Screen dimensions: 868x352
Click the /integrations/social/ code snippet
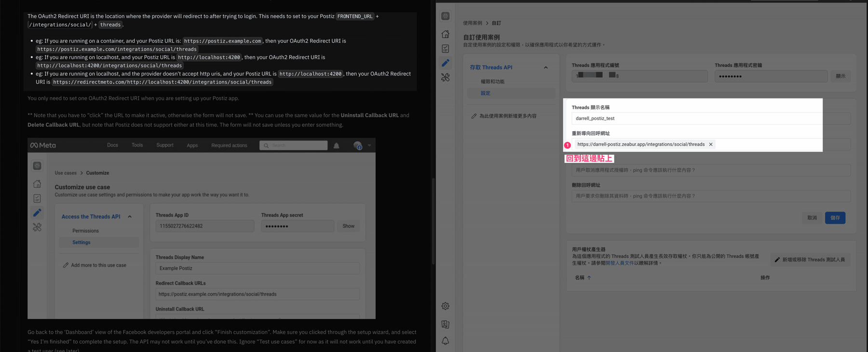tap(60, 25)
